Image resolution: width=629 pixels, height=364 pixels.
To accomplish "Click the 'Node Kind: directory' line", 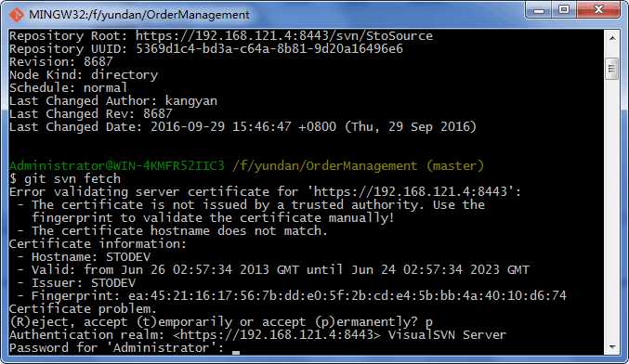I will (x=84, y=75).
